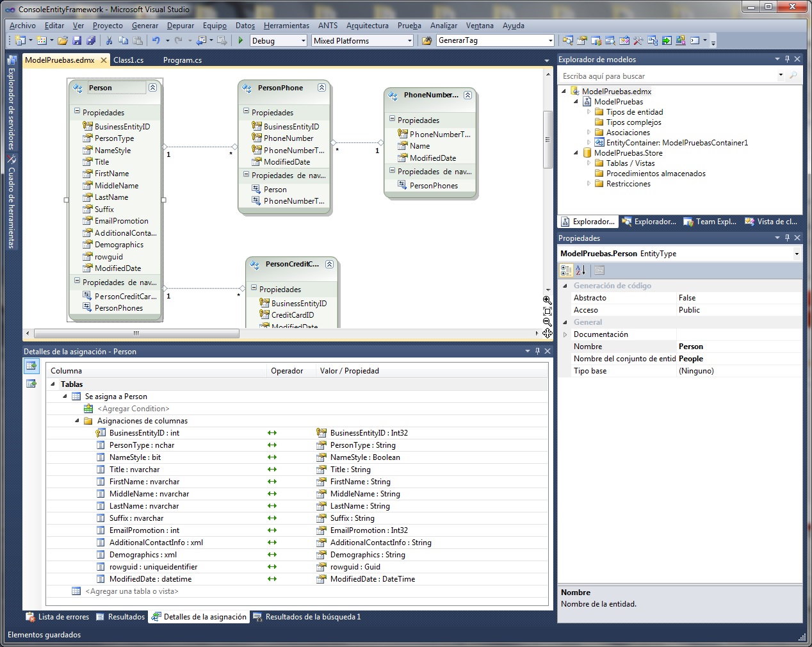Click map entity to tables icon
The width and height of the screenshot is (812, 647).
[x=31, y=366]
